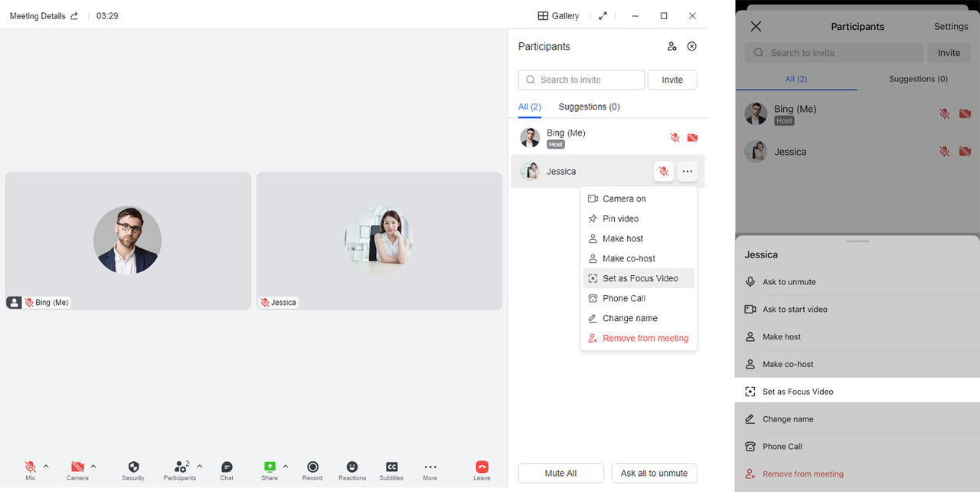Select Set as Focus Video for Jessica
The image size is (980, 492).
point(640,277)
